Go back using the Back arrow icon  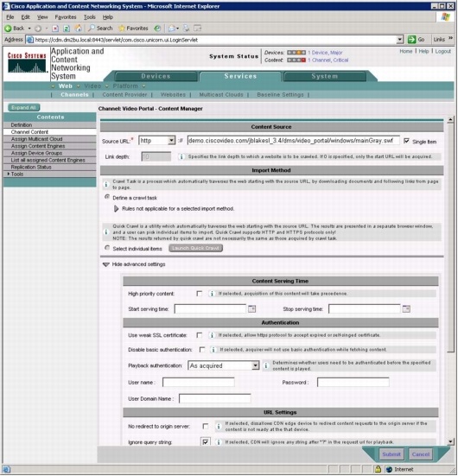point(8,29)
